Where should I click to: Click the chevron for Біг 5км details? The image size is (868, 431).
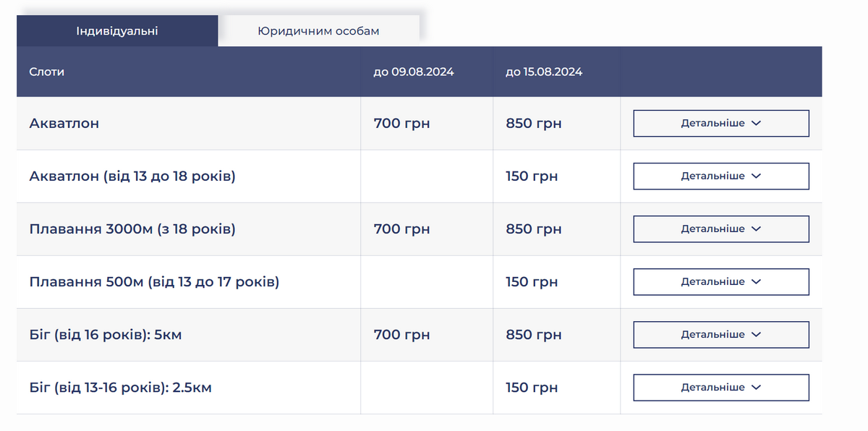click(757, 335)
